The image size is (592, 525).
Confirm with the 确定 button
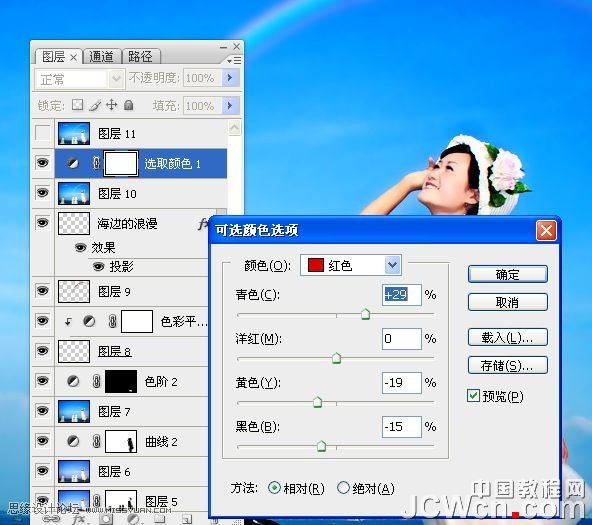click(x=507, y=274)
